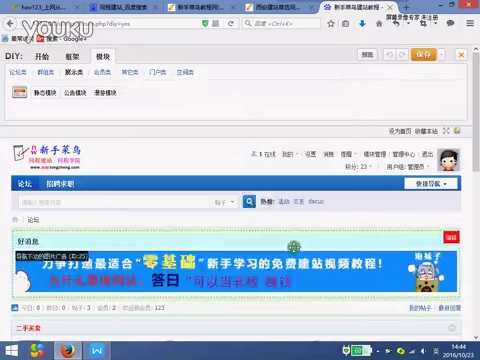Click the 管理中心 link
The width and height of the screenshot is (480, 360).
[x=404, y=154]
